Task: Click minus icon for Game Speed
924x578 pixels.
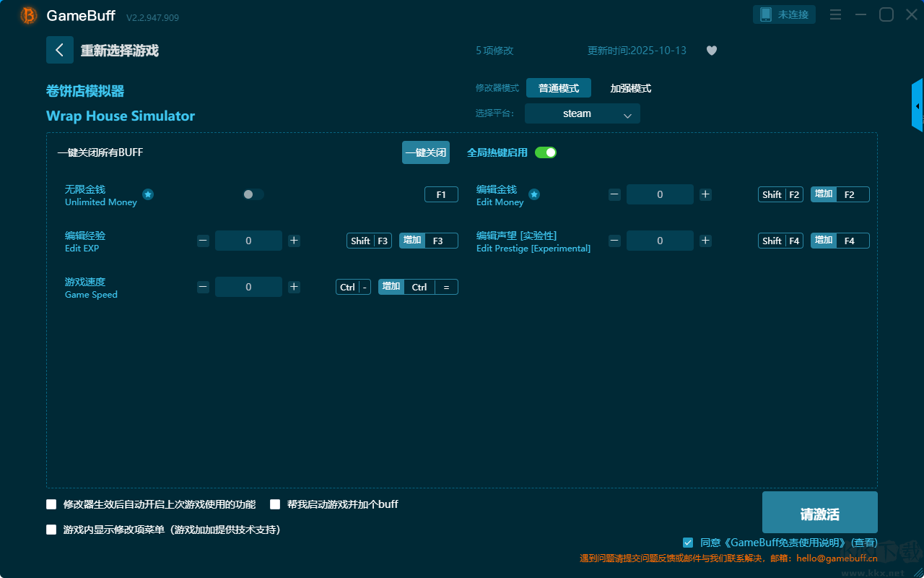Action: coord(203,287)
